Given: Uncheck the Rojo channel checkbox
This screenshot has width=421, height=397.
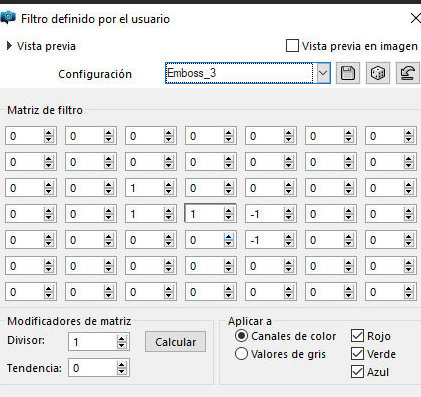Looking at the screenshot, I should 357,336.
